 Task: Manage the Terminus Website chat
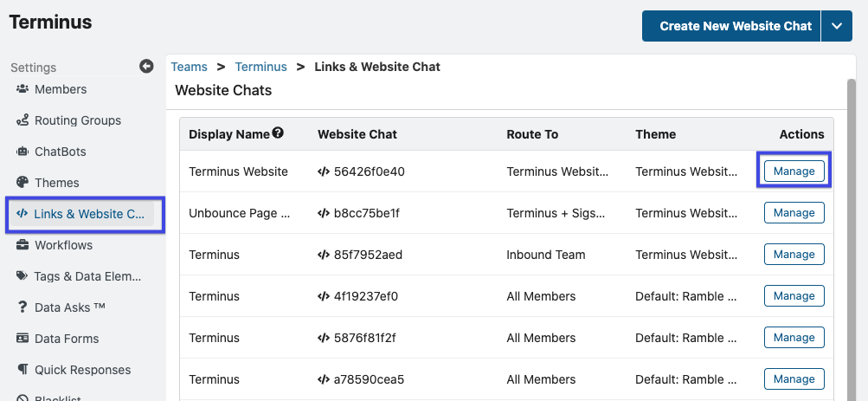coord(794,171)
